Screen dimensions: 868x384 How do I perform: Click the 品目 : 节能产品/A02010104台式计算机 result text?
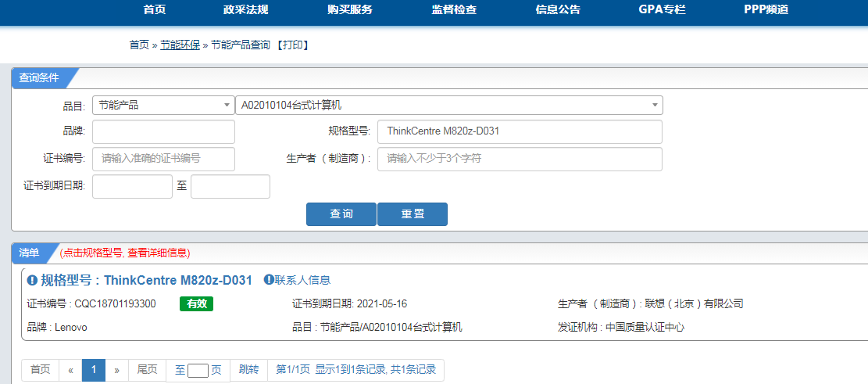click(x=377, y=328)
